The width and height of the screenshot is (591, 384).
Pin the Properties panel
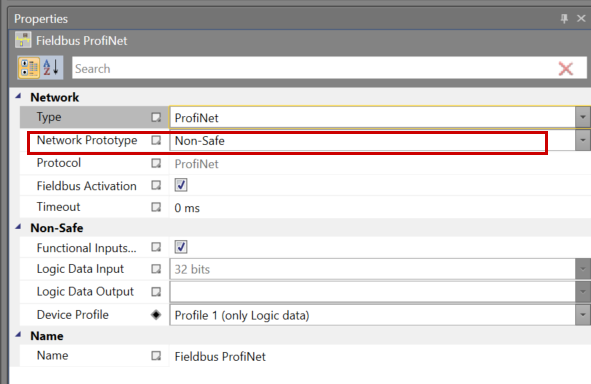(x=564, y=18)
